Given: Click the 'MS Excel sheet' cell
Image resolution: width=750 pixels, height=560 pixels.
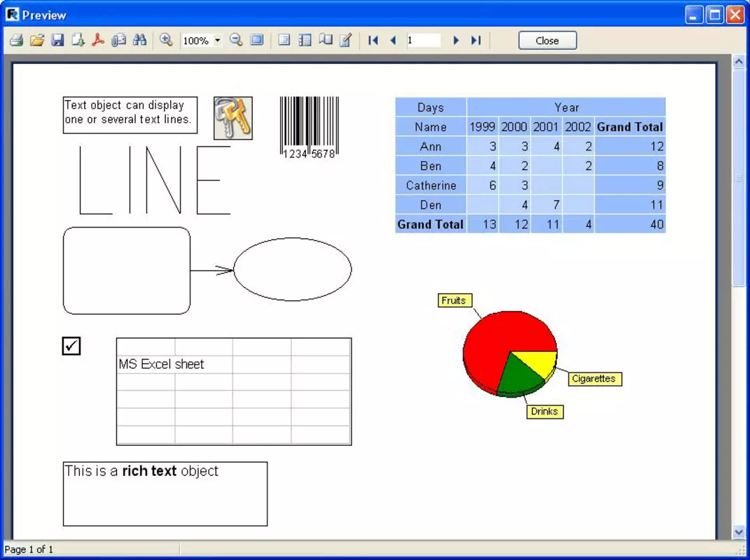Looking at the screenshot, I should [161, 365].
